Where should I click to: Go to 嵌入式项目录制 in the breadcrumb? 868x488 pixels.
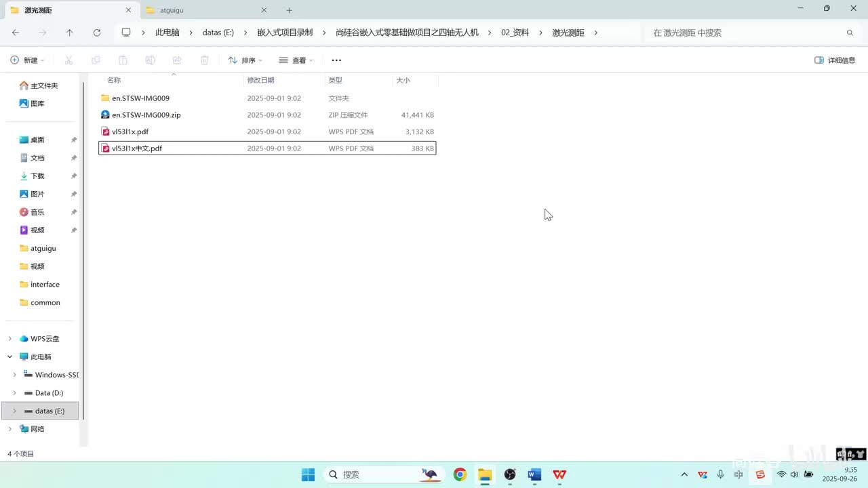tap(285, 33)
